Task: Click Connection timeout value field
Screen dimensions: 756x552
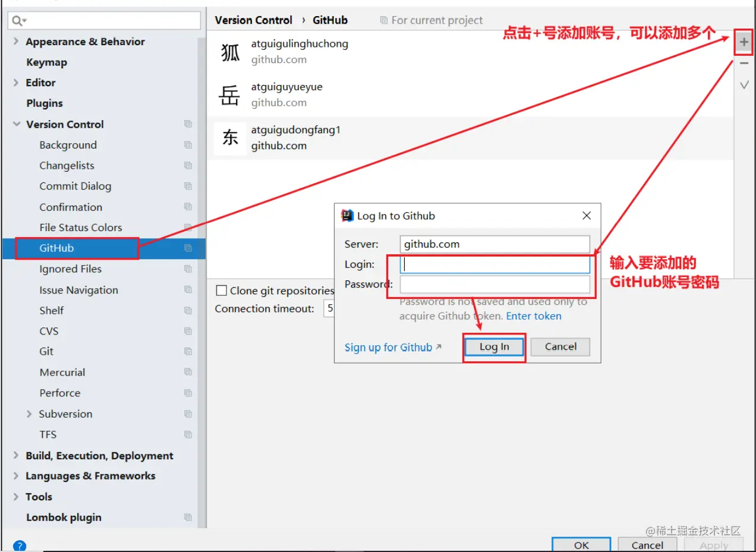Action: click(x=329, y=309)
